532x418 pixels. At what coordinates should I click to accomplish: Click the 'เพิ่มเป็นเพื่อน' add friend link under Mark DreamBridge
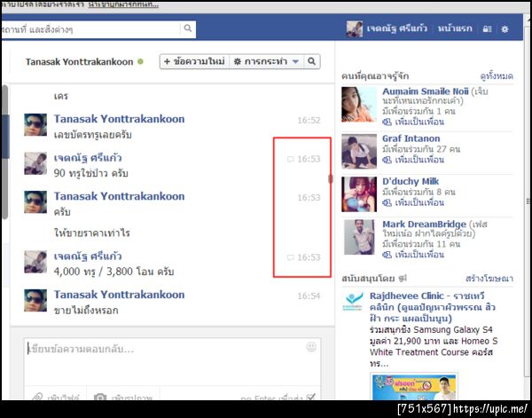pyautogui.click(x=419, y=255)
